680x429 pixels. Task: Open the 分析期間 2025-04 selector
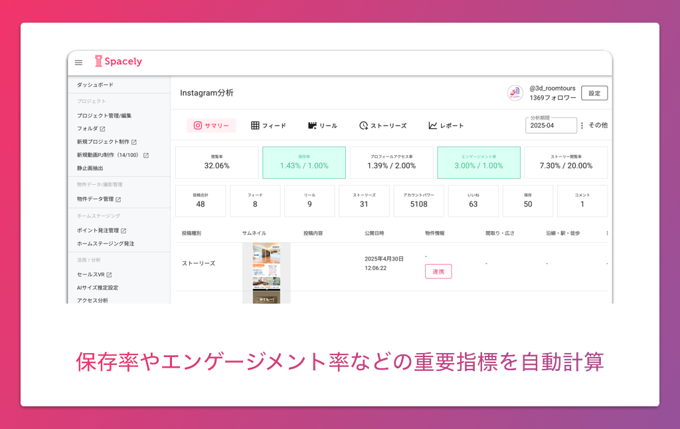[x=550, y=126]
